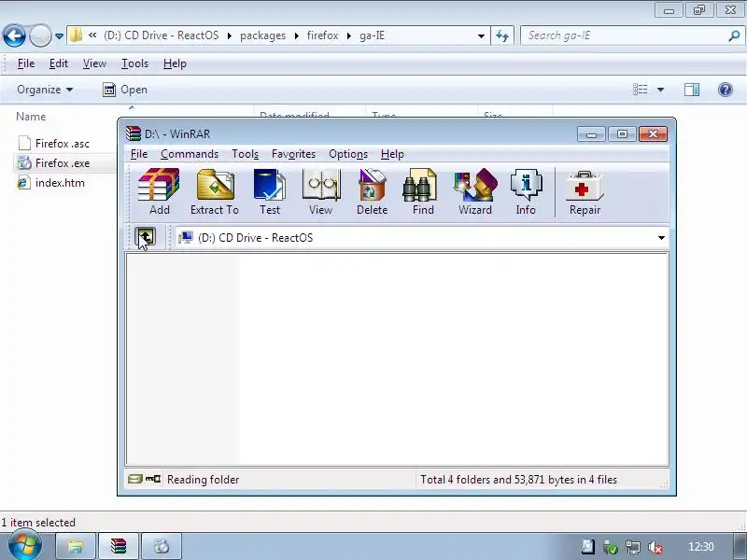
Task: Click the Explorer blue help icon
Action: point(726,90)
